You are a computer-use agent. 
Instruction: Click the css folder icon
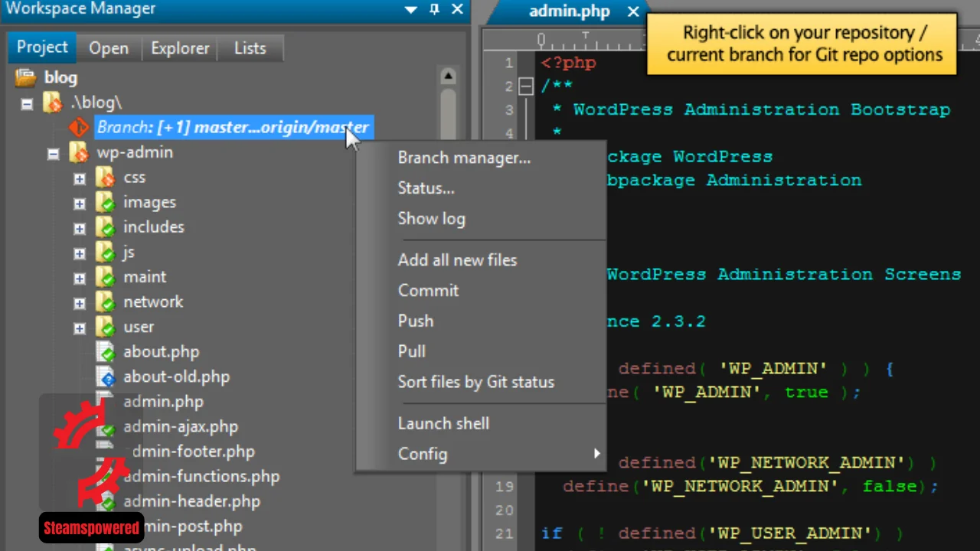[105, 178]
